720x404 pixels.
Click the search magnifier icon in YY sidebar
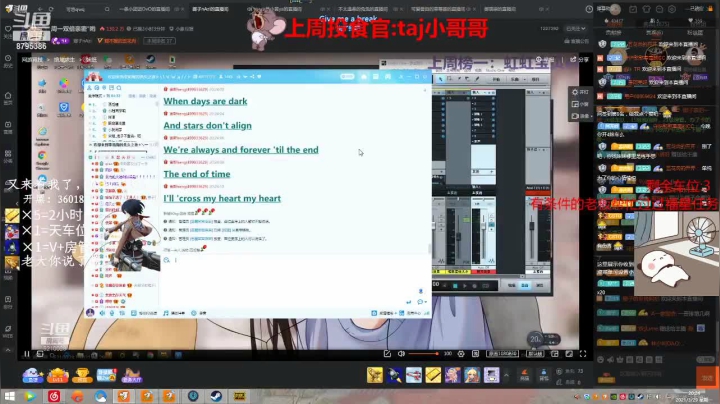pyautogui.click(x=119, y=88)
